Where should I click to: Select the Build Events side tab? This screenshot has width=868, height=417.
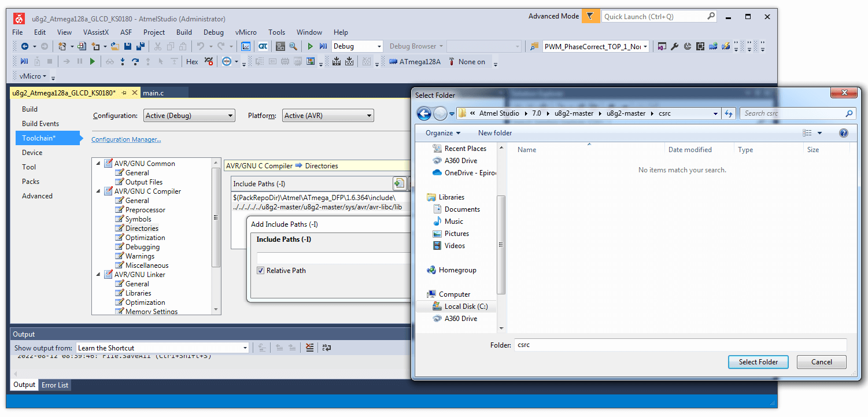coord(40,123)
